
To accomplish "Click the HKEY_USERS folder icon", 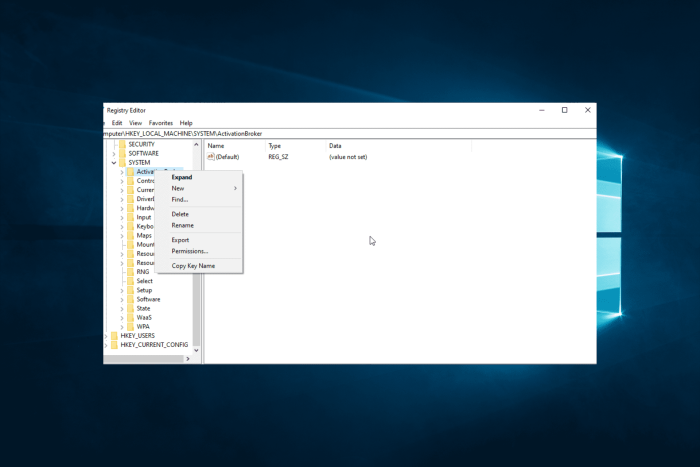I will click(114, 335).
